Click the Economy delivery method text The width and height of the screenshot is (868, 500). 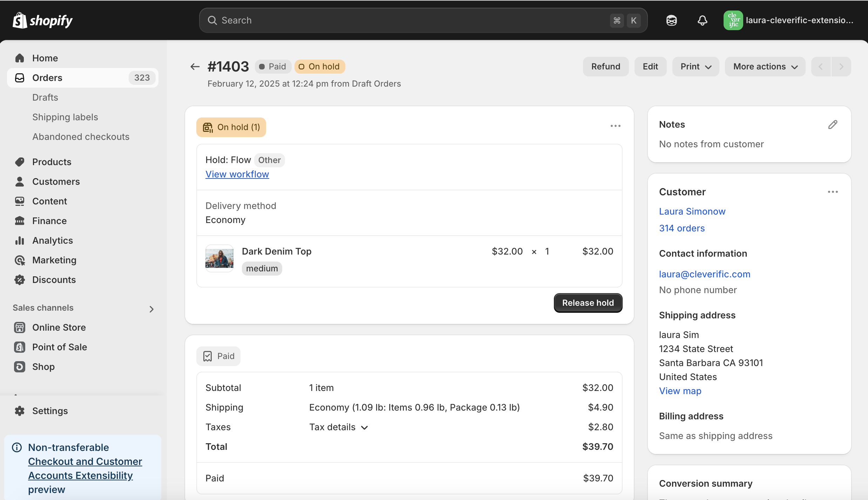pos(225,220)
